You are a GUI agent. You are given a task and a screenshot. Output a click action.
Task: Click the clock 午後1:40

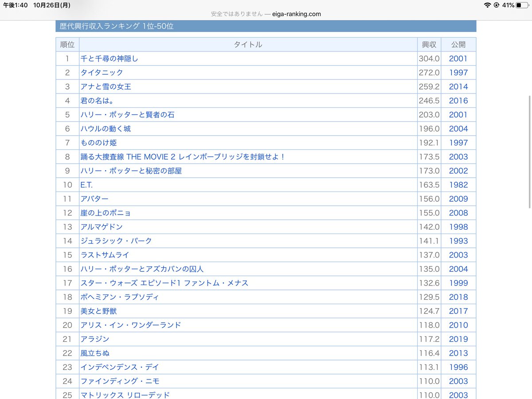(x=16, y=5)
